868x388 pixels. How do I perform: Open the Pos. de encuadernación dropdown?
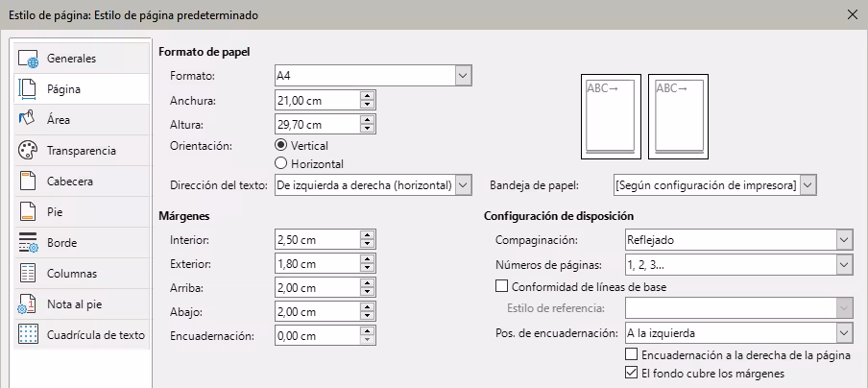tap(844, 333)
